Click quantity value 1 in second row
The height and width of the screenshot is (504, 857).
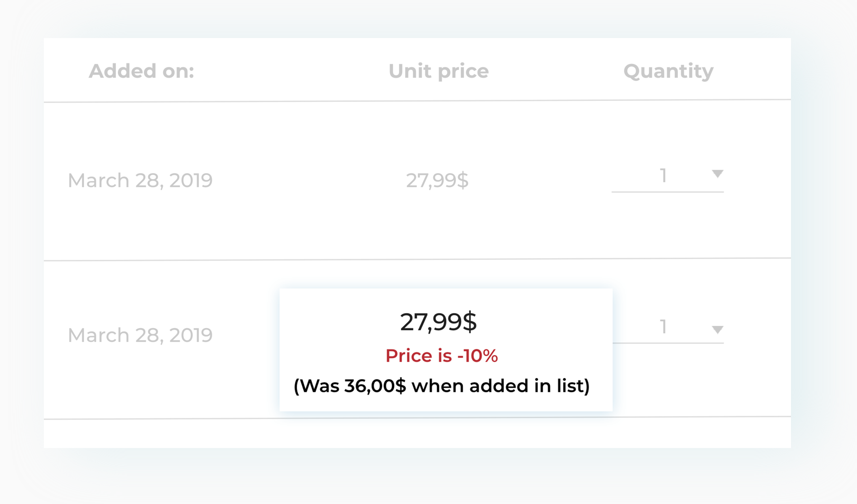[x=663, y=326]
